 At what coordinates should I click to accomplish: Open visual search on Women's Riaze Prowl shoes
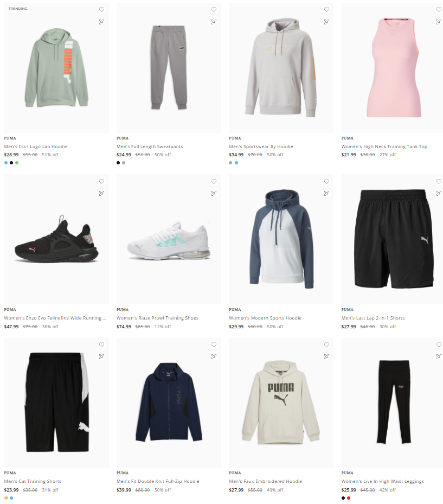(x=214, y=193)
